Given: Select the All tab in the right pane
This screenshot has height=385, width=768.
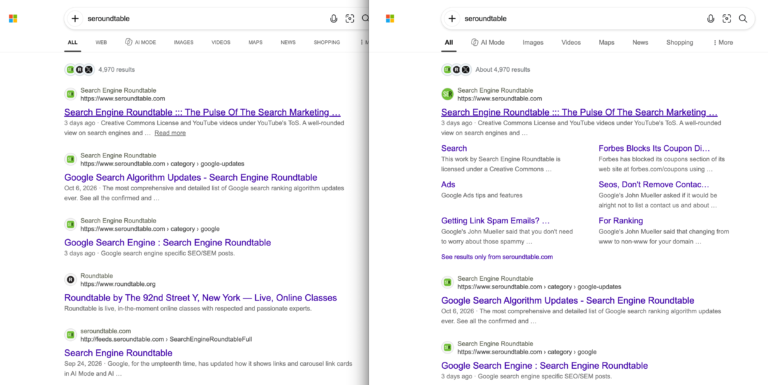Looking at the screenshot, I should (449, 43).
